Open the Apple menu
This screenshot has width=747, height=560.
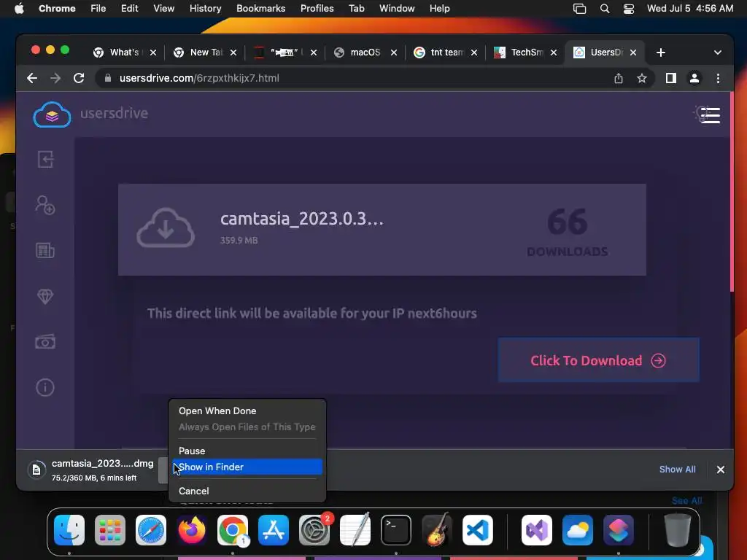point(19,9)
